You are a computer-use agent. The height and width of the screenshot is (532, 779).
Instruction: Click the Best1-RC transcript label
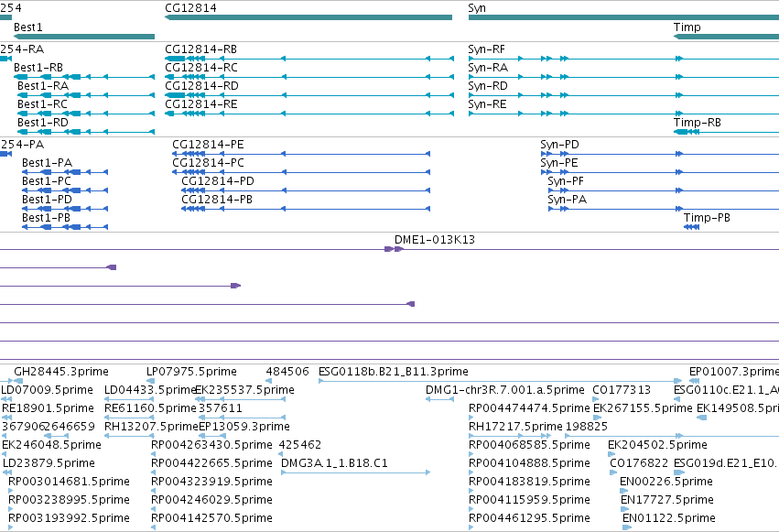[x=42, y=104]
